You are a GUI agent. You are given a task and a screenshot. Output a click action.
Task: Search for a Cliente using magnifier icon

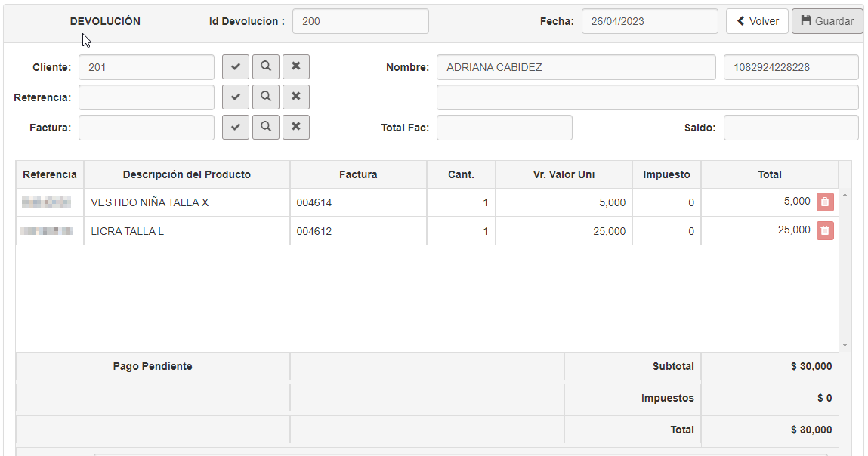point(266,67)
